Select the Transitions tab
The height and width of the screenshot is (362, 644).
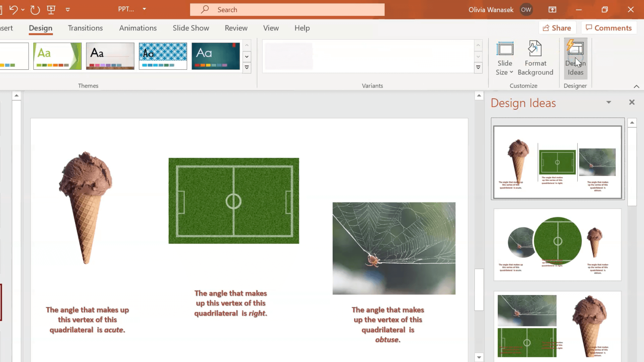pos(85,28)
